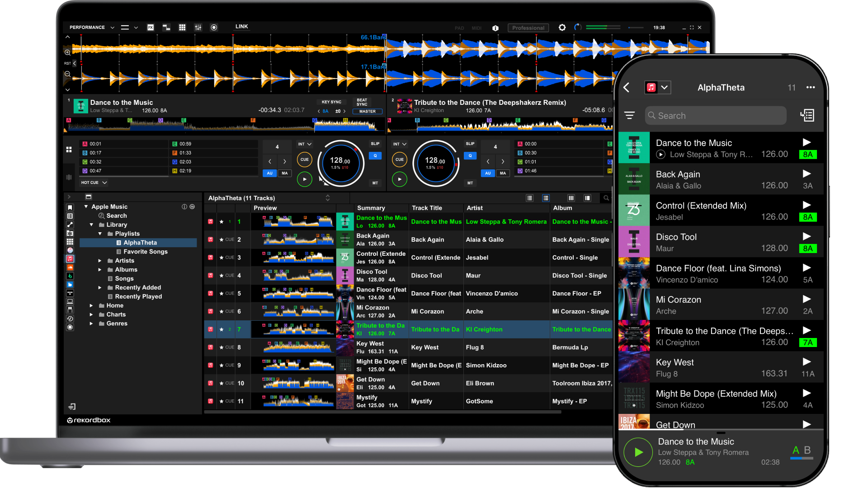868x488 pixels.
Task: Trigger hot cue G 02:03 on deck 1
Action: (x=214, y=162)
